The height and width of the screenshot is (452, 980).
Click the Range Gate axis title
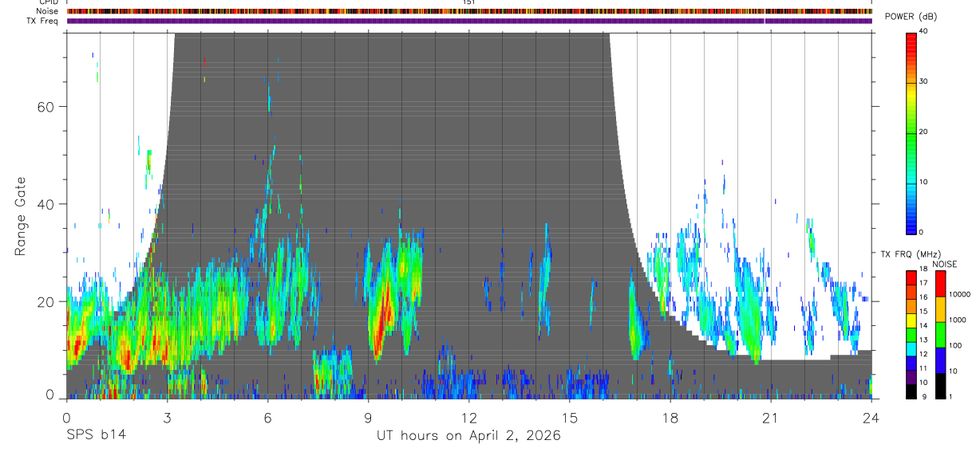click(21, 217)
